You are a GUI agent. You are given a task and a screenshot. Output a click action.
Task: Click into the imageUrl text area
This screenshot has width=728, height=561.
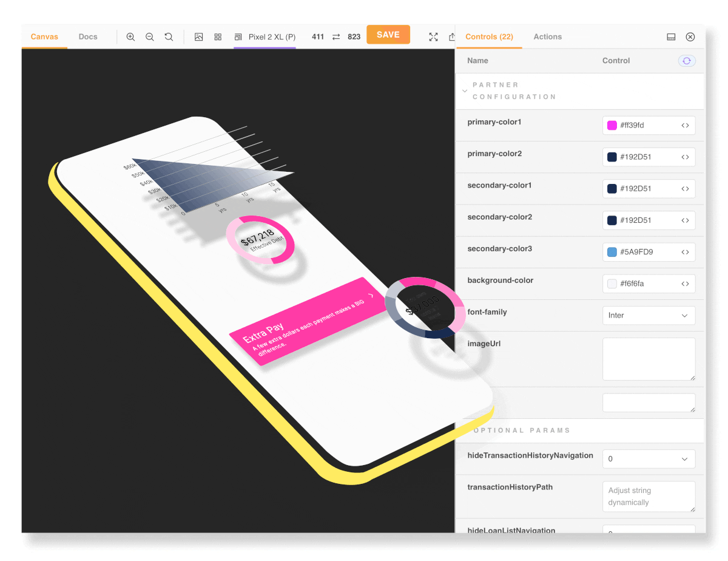click(x=649, y=359)
